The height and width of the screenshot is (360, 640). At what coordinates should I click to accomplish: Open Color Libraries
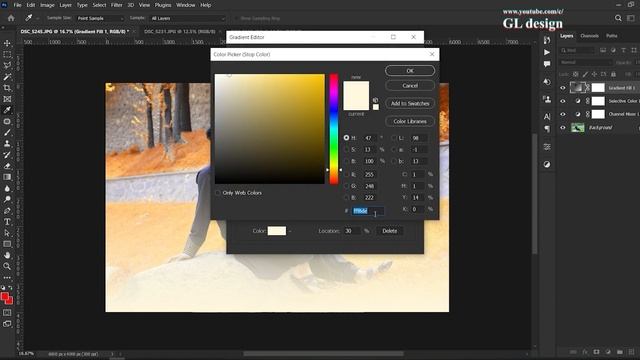410,121
